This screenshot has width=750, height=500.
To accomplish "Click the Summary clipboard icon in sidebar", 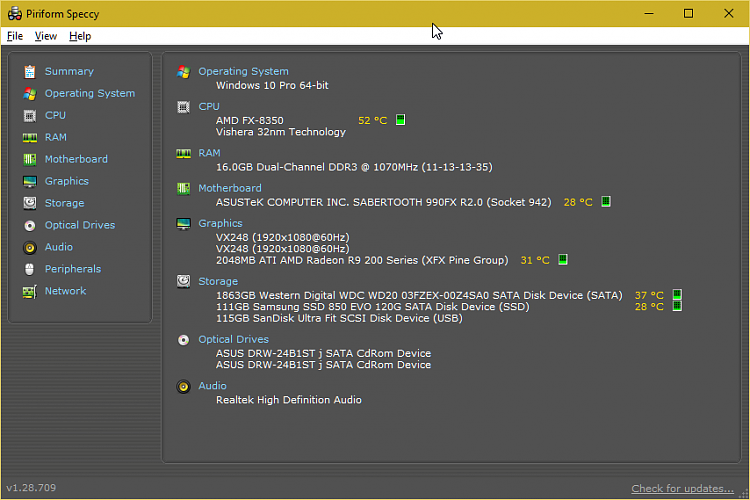I will point(30,72).
